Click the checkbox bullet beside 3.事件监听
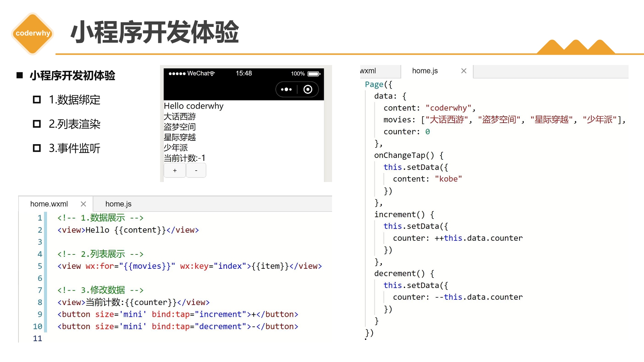The height and width of the screenshot is (362, 644). [37, 148]
